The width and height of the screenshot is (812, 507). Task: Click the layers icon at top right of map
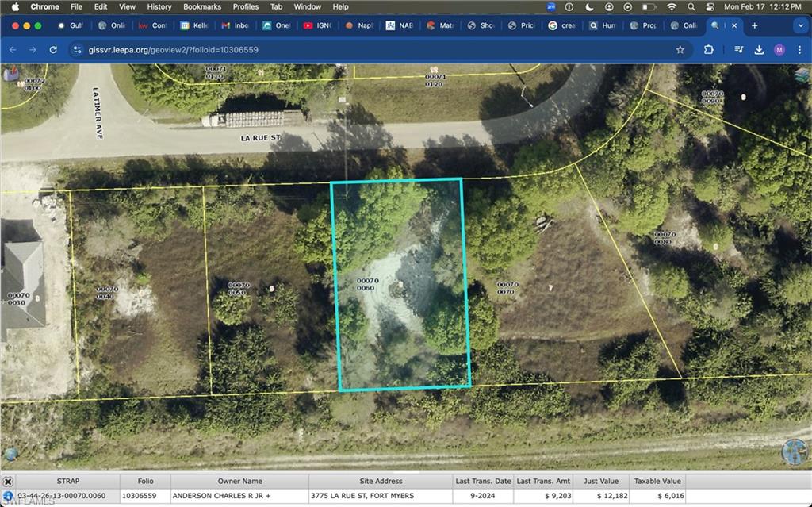(802, 75)
